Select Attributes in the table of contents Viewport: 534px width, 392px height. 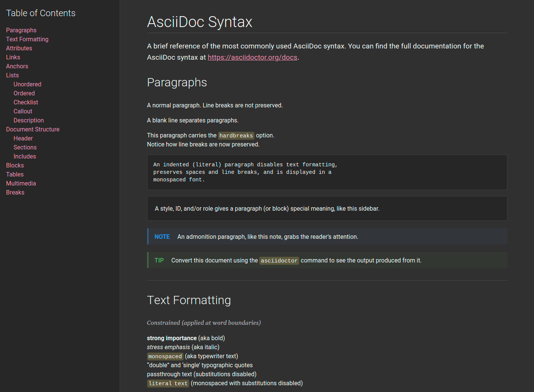click(19, 48)
